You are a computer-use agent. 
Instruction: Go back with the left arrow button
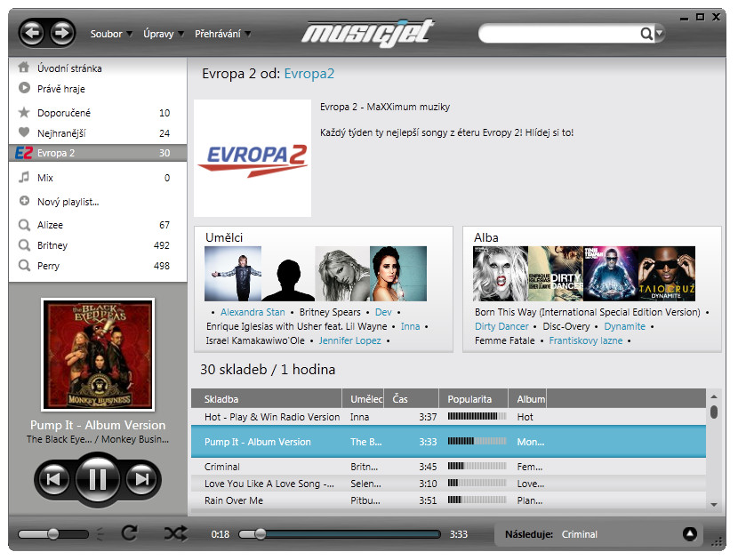pos(31,33)
